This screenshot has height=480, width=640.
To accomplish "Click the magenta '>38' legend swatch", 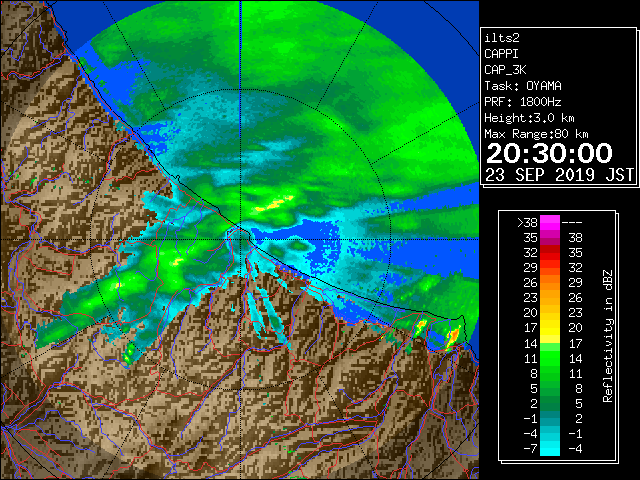I will [x=550, y=222].
